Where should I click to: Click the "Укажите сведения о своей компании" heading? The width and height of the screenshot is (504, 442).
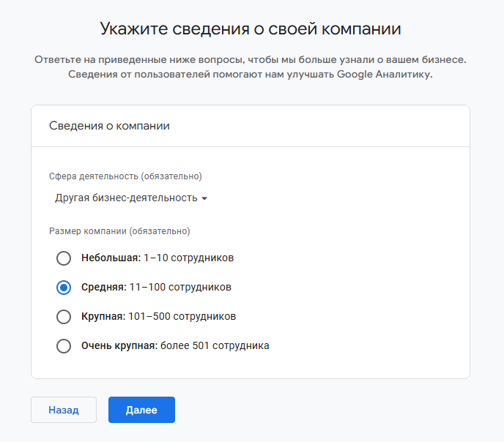tap(251, 29)
